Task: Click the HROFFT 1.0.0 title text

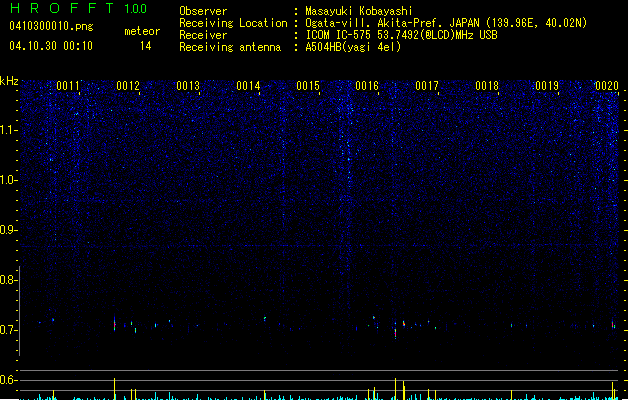Action: [79, 8]
